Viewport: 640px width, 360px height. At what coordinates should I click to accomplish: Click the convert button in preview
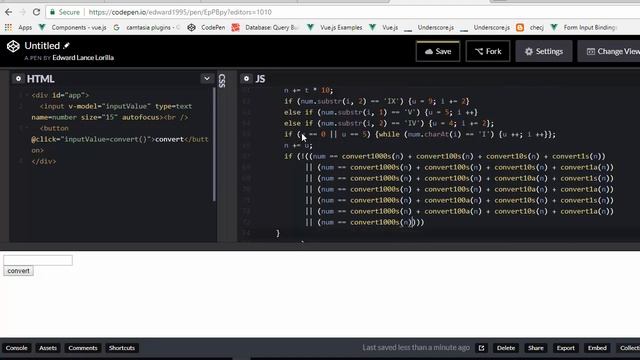(x=18, y=271)
